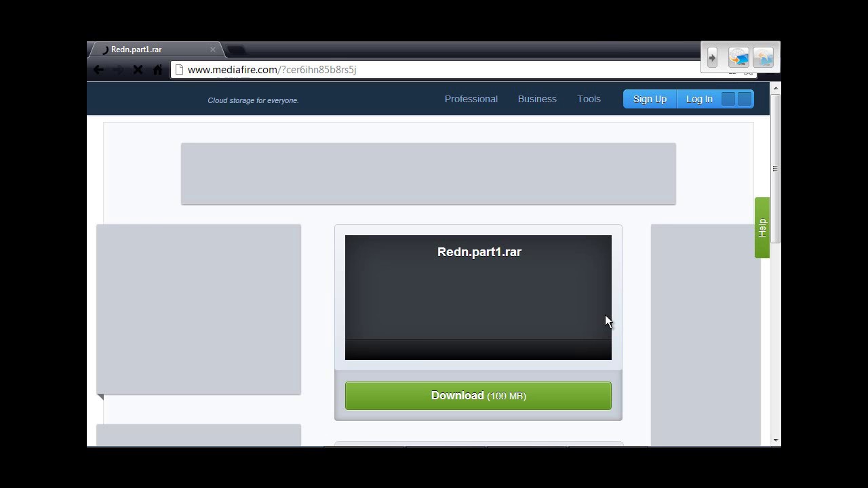Screen dimensions: 868x488
Task: Stop loading the page with the X button
Action: coord(138,70)
